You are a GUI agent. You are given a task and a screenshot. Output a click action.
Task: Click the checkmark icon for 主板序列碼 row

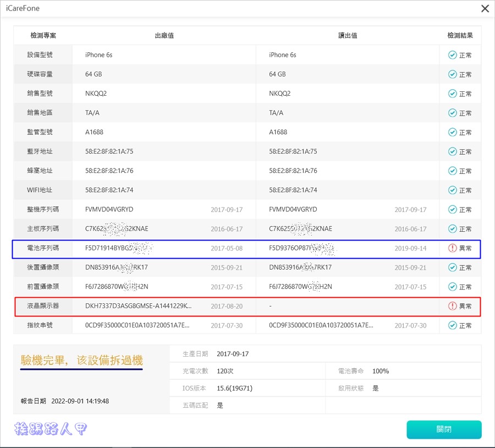pos(452,229)
